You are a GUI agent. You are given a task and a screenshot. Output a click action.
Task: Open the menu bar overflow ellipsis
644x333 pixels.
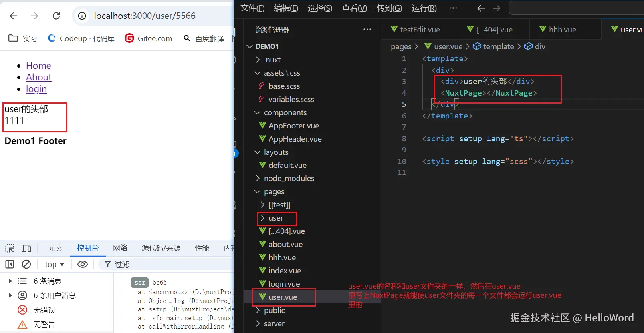tap(453, 8)
